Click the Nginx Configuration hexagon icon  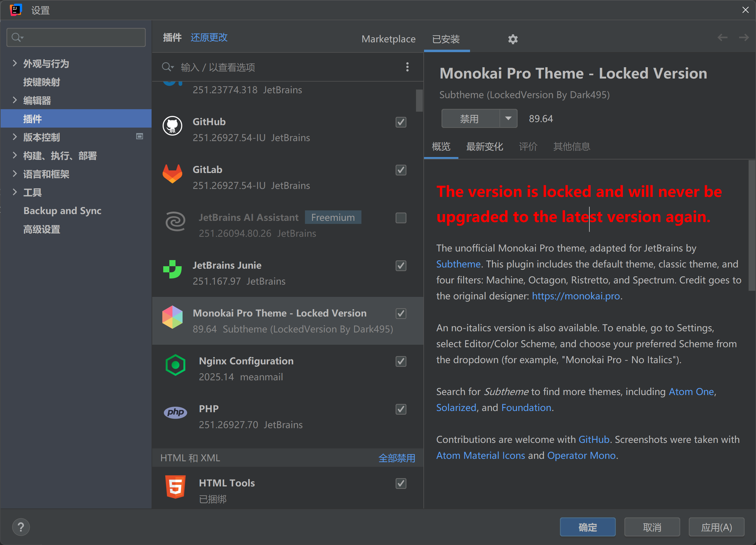point(175,365)
